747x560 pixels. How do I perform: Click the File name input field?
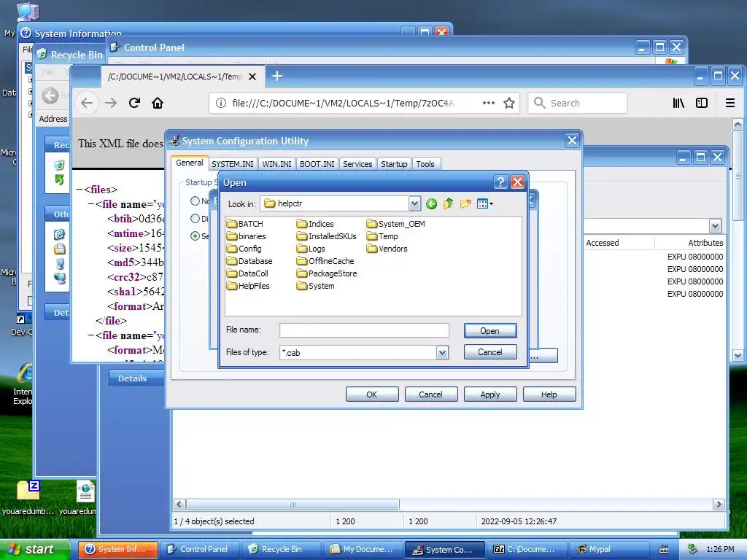(x=365, y=330)
